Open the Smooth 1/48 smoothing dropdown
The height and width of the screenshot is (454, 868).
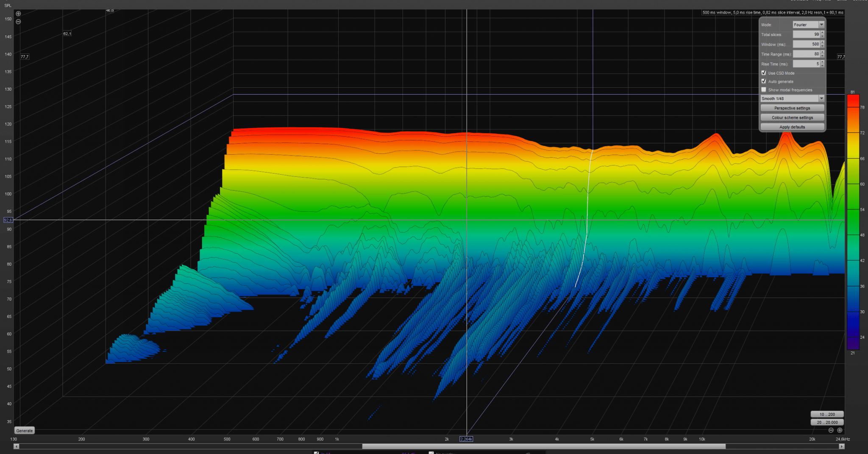click(793, 98)
